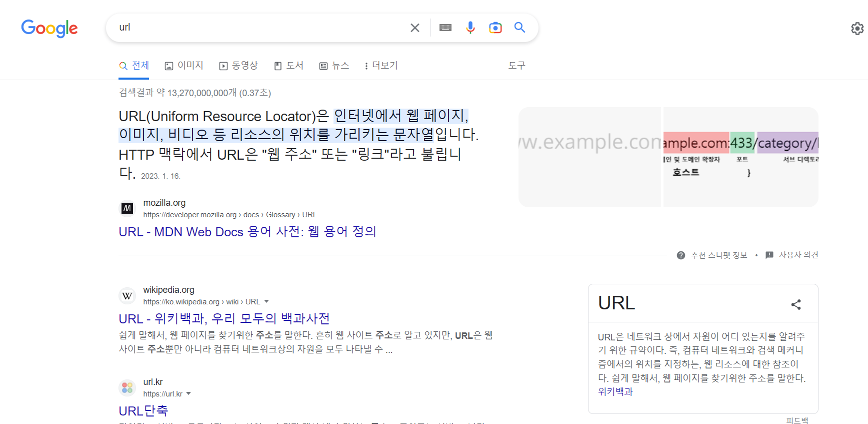The image size is (868, 424).
Task: Switch to the 뉴스 tab
Action: [x=334, y=66]
